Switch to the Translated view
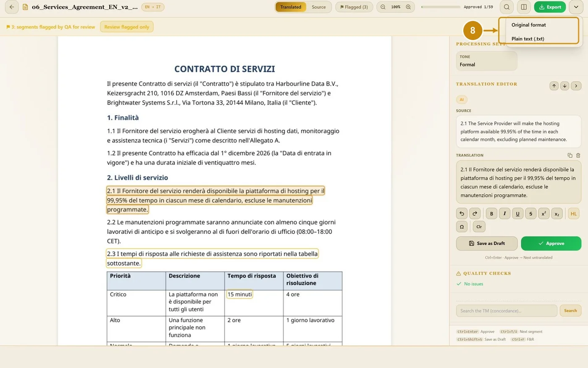The image size is (588, 368). [x=291, y=7]
